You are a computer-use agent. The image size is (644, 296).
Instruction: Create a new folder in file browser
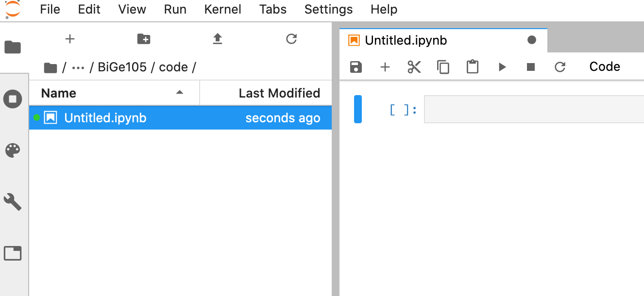pos(144,39)
